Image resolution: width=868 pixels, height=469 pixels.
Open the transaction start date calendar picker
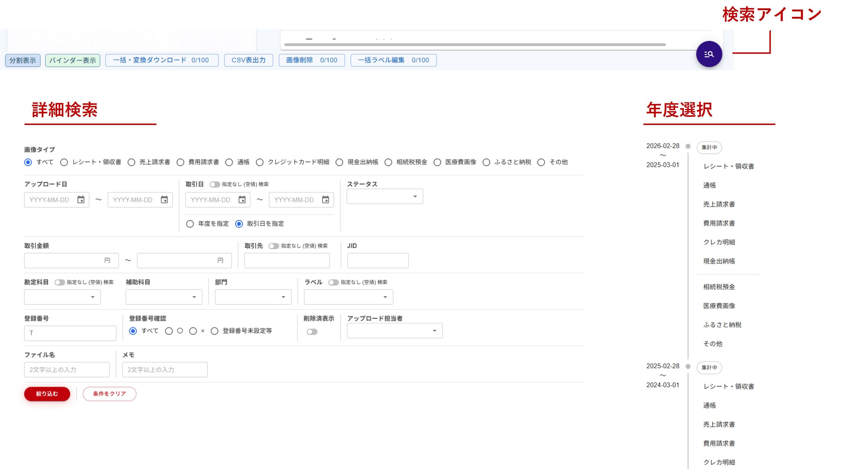click(x=242, y=200)
